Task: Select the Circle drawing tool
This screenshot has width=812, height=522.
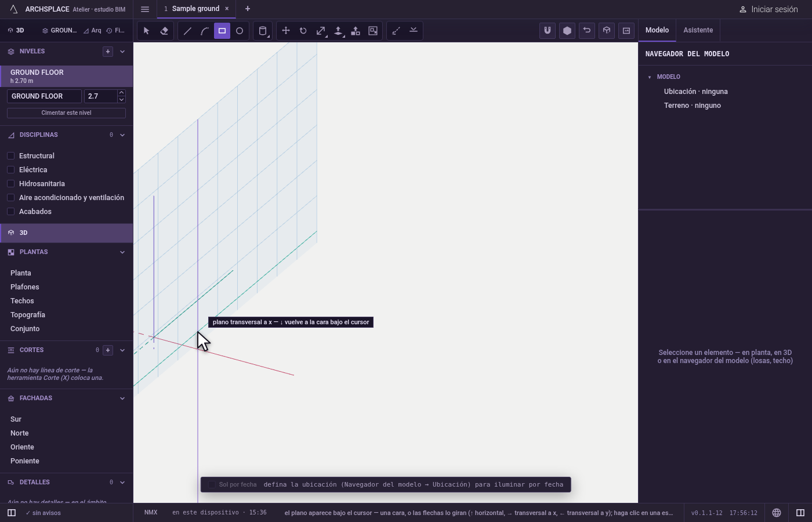Action: click(x=240, y=31)
